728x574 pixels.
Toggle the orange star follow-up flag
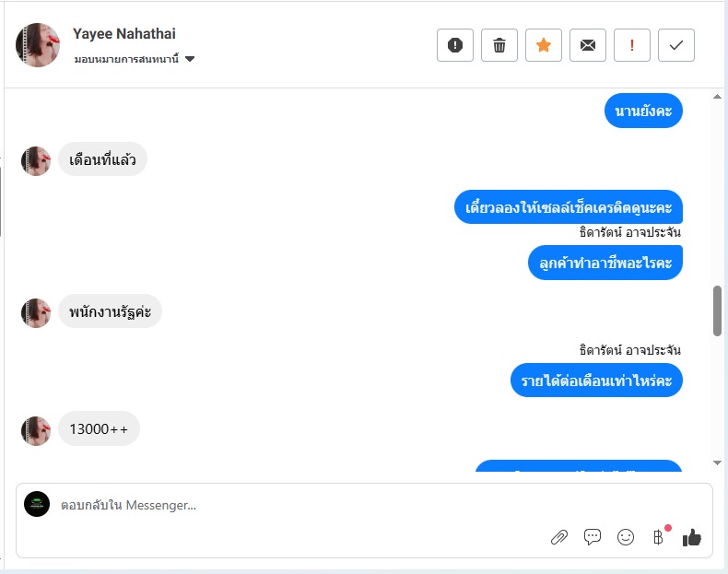coord(544,45)
